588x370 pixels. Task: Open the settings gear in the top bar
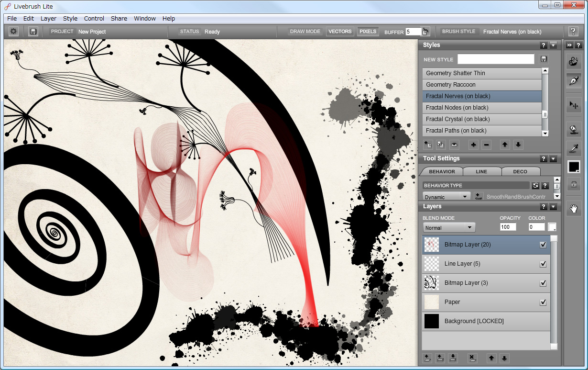pyautogui.click(x=13, y=31)
